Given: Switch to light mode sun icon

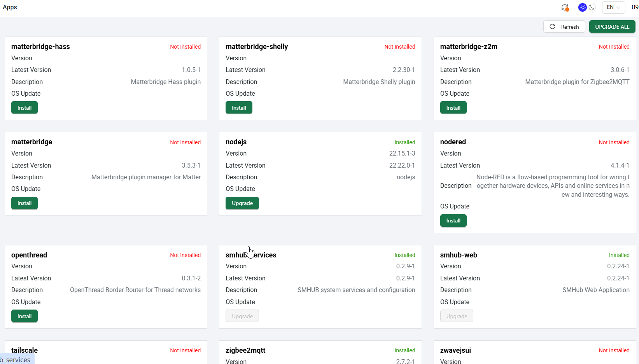Looking at the screenshot, I should [x=582, y=7].
